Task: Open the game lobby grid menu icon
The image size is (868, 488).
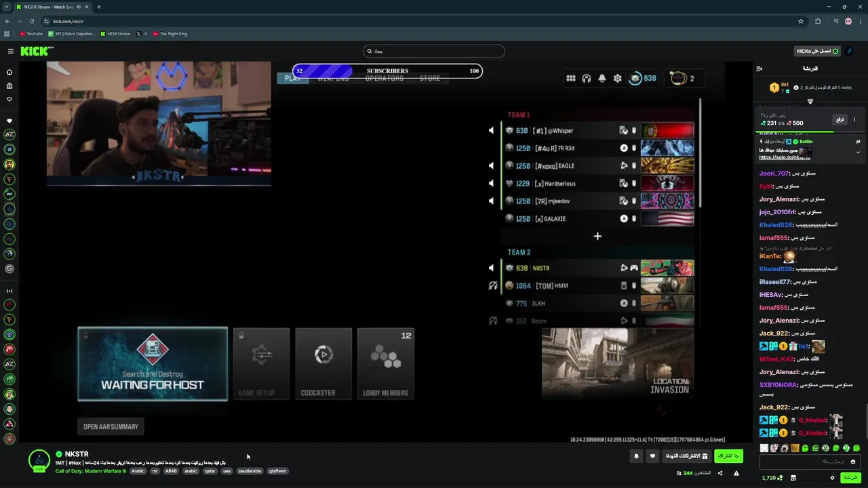Action: 571,79
